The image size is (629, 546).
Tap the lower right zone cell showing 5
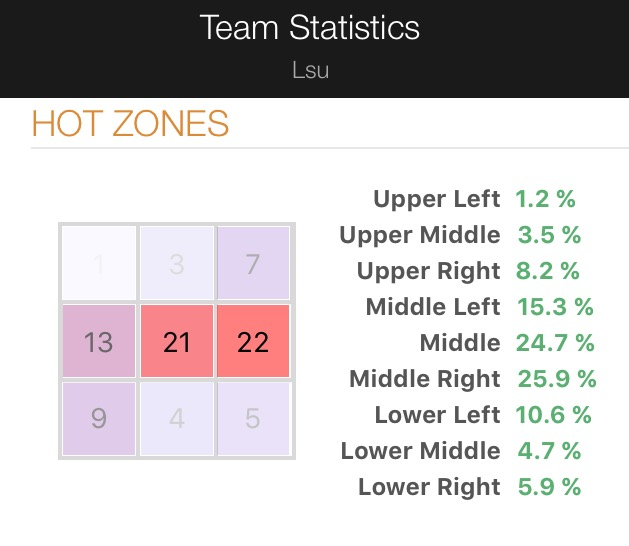tap(253, 416)
